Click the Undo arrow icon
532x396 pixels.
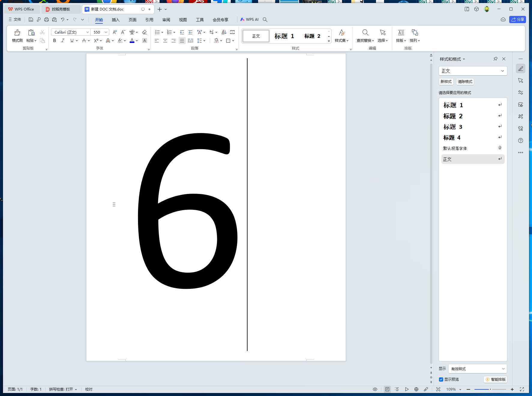pos(62,20)
